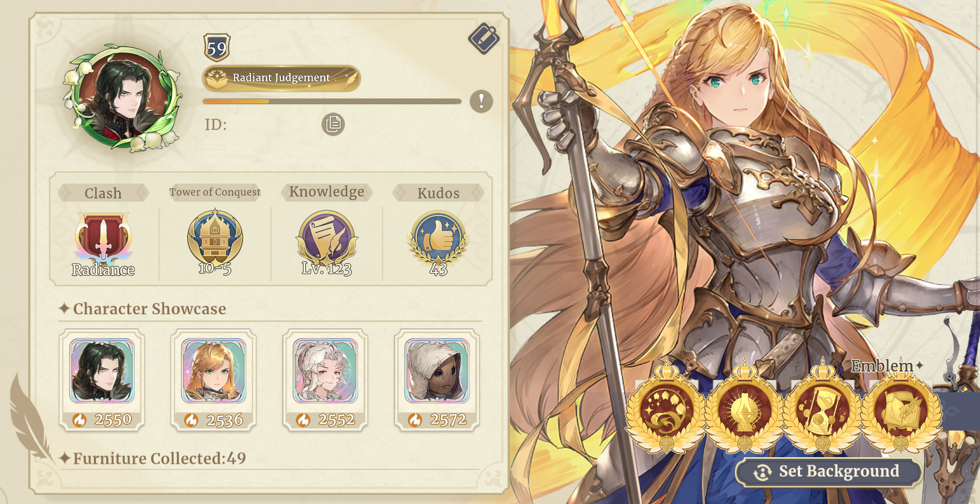
Task: Open the exclamation info icon
Action: pyautogui.click(x=481, y=101)
